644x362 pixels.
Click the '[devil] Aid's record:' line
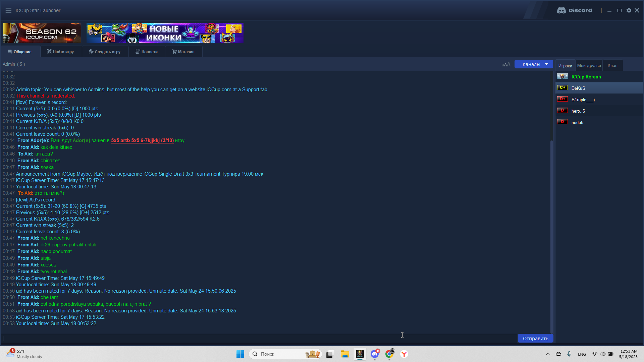pos(36,200)
